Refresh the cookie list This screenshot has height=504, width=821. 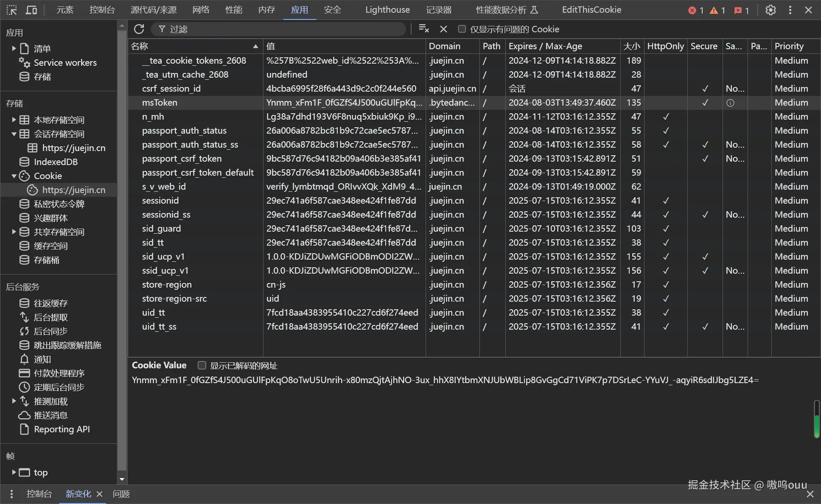coord(139,29)
